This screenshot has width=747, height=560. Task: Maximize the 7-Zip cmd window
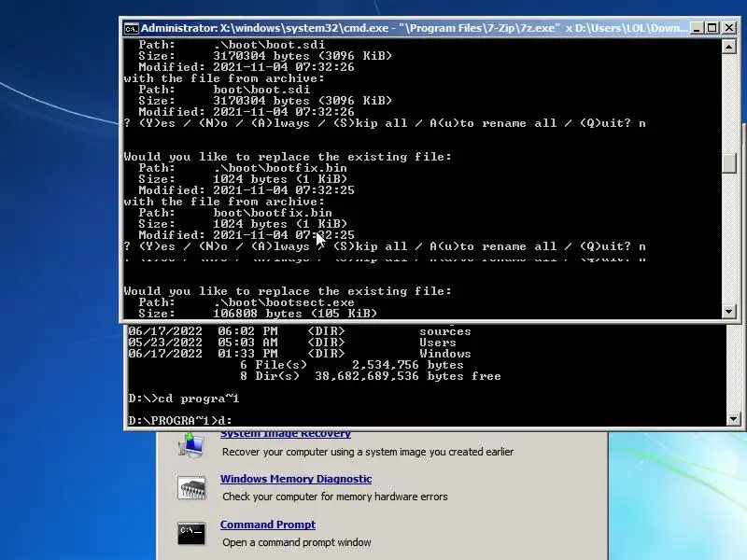[x=712, y=28]
